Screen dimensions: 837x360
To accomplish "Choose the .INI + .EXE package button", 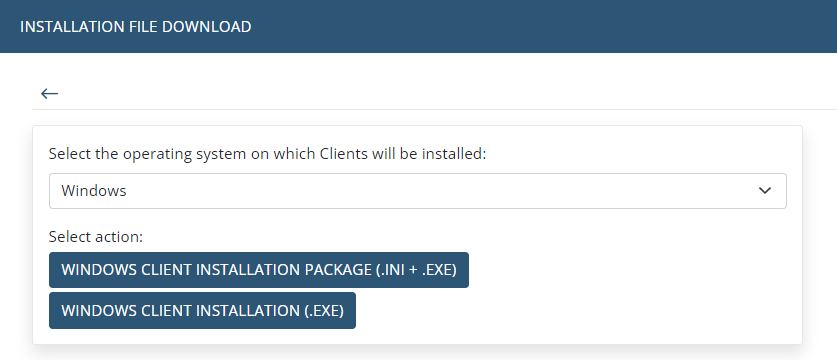I will click(259, 270).
